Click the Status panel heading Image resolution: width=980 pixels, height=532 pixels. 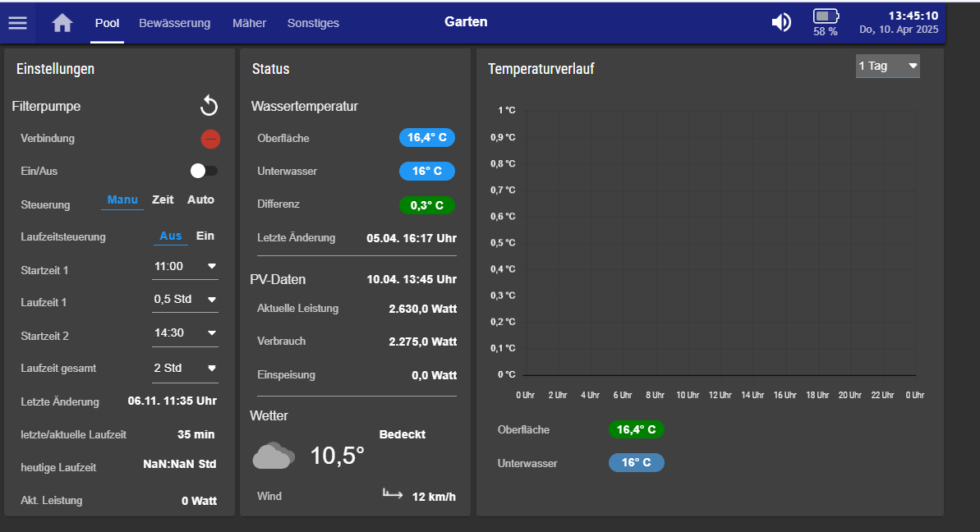tap(270, 69)
